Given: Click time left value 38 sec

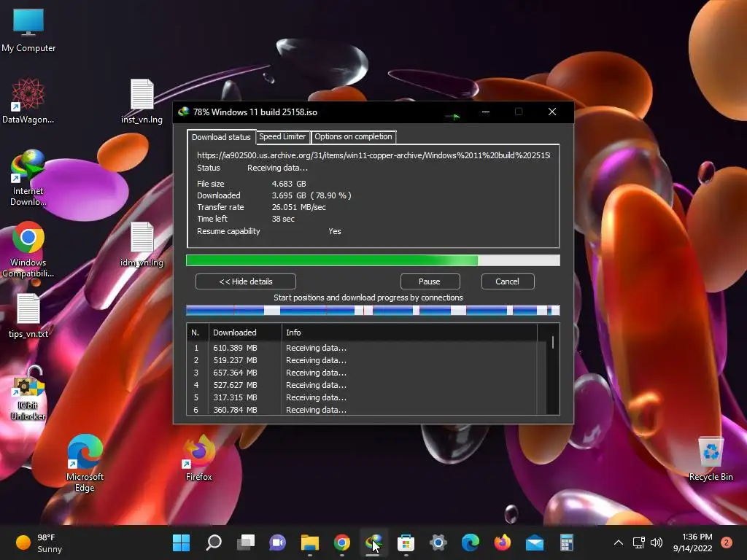Looking at the screenshot, I should pyautogui.click(x=283, y=219).
